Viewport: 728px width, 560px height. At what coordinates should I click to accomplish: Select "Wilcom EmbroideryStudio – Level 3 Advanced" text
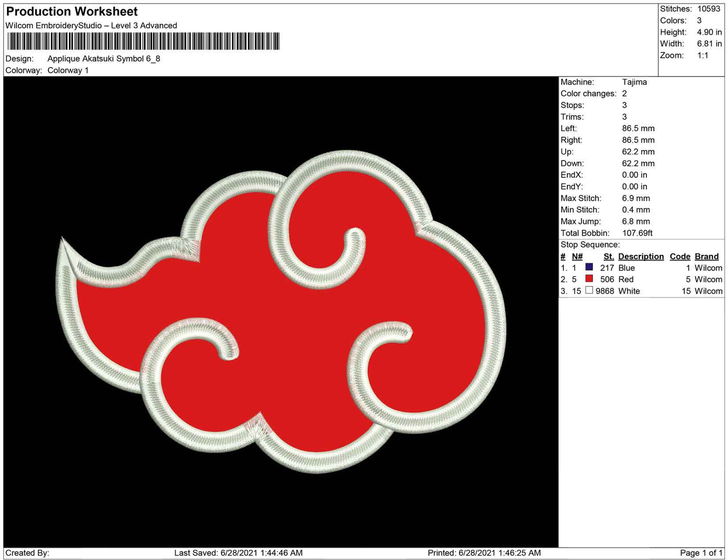(91, 26)
